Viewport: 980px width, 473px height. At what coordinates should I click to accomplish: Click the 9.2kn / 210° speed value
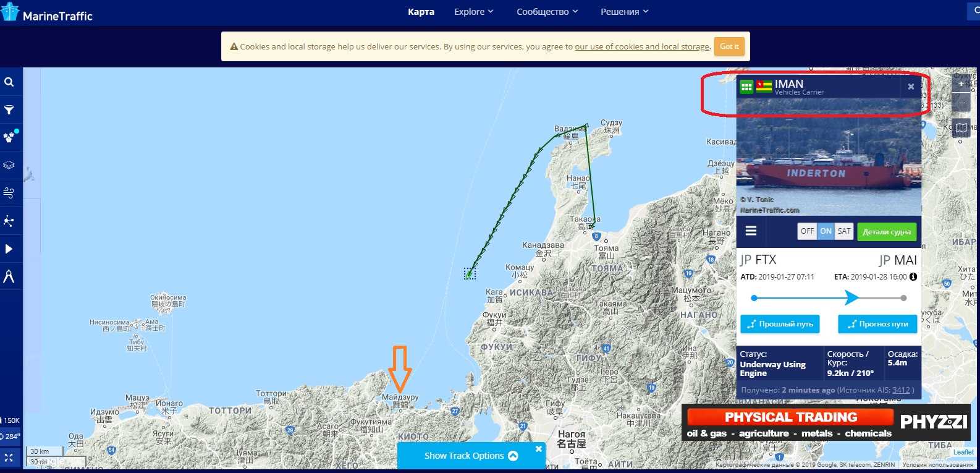(x=850, y=373)
